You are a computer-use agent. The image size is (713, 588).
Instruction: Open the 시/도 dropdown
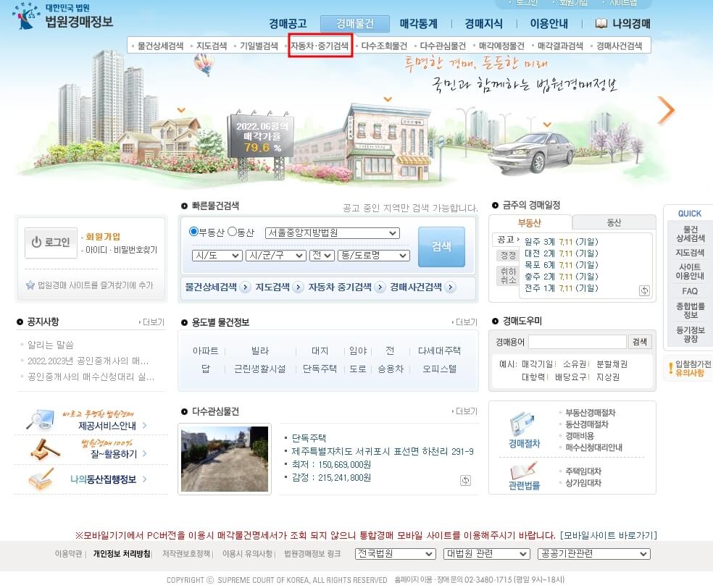coord(217,256)
